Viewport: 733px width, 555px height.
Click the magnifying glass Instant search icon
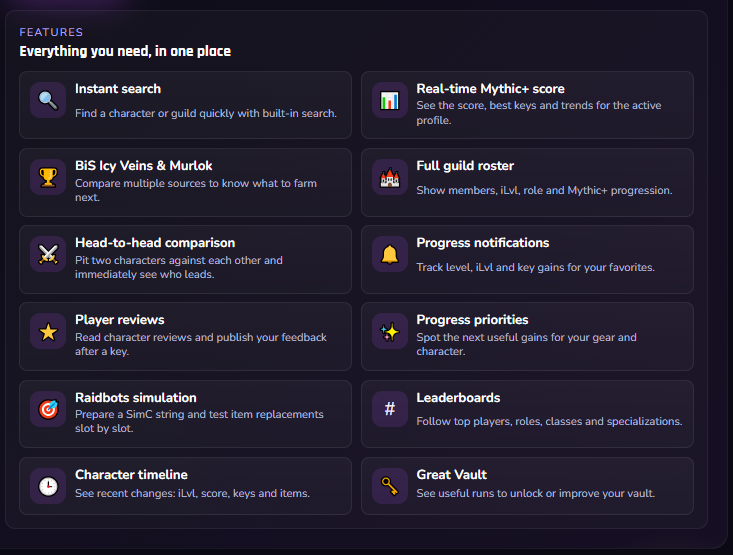(48, 100)
